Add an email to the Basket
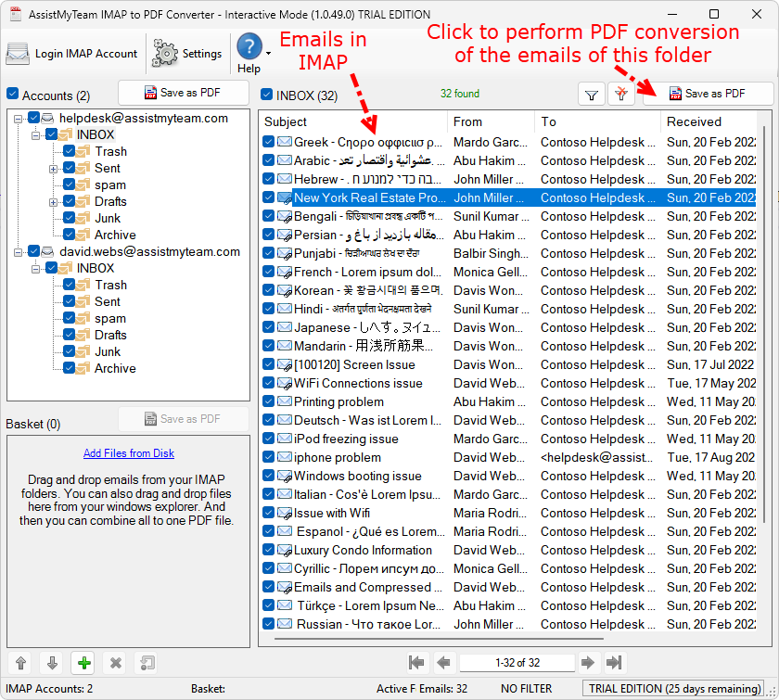Image resolution: width=779 pixels, height=700 pixels. [83, 663]
